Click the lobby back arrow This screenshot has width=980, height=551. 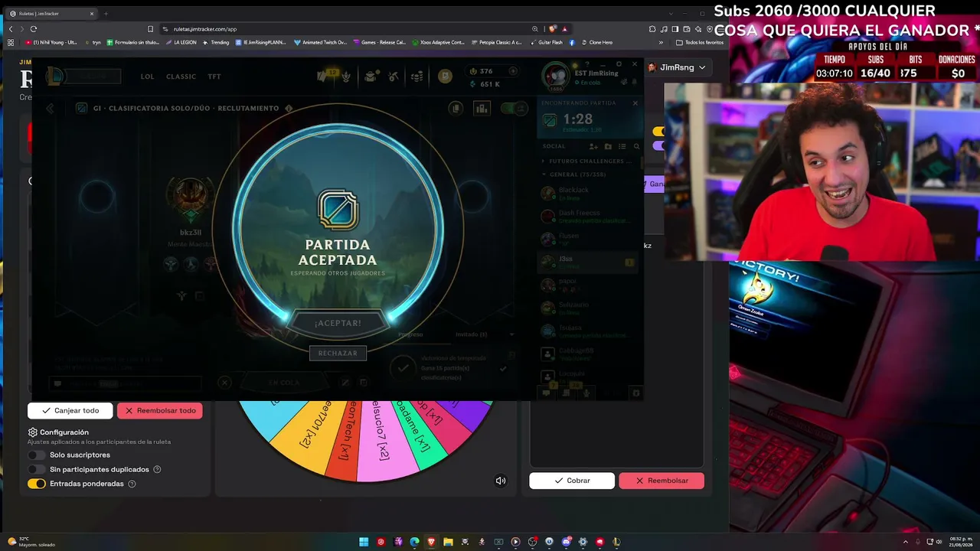tap(51, 109)
